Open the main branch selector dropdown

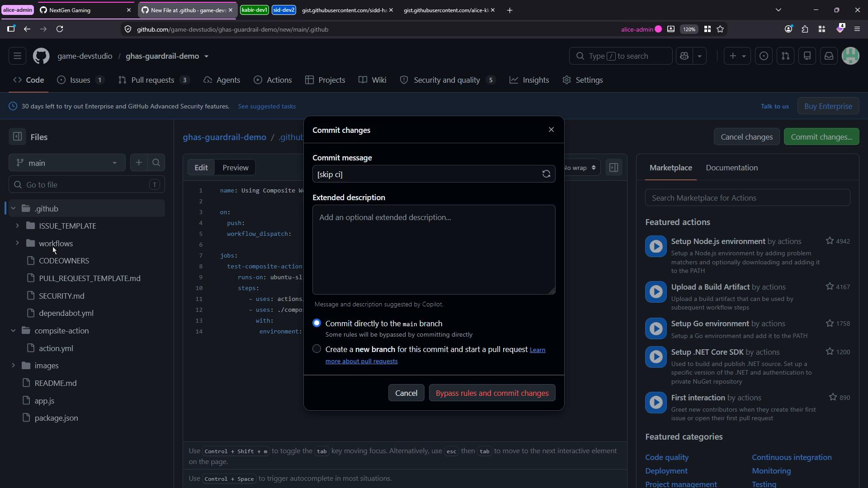point(67,163)
